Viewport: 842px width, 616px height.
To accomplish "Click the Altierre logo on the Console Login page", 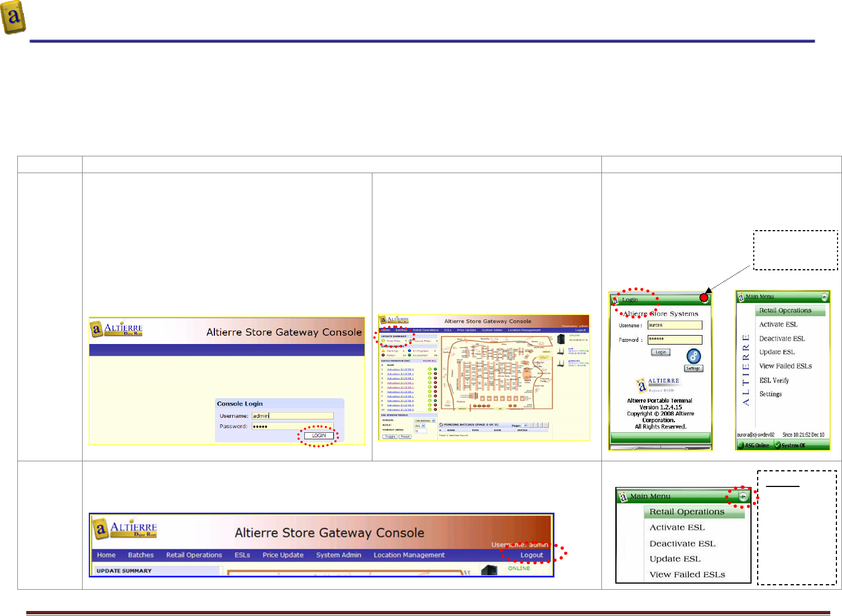I will coord(117,329).
